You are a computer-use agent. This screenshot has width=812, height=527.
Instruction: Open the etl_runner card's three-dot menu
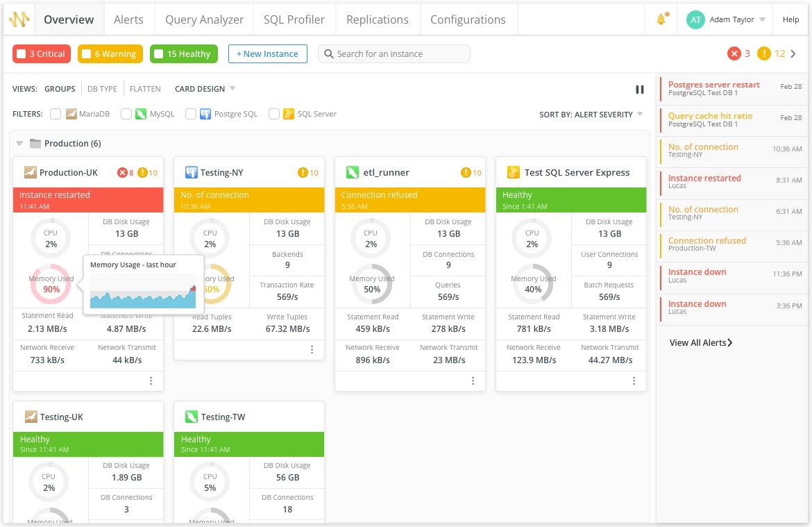pos(473,381)
